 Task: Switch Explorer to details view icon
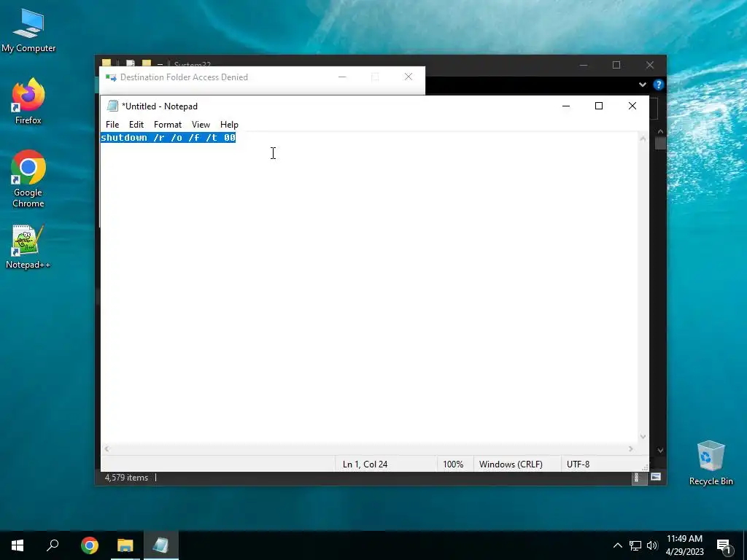pyautogui.click(x=636, y=478)
